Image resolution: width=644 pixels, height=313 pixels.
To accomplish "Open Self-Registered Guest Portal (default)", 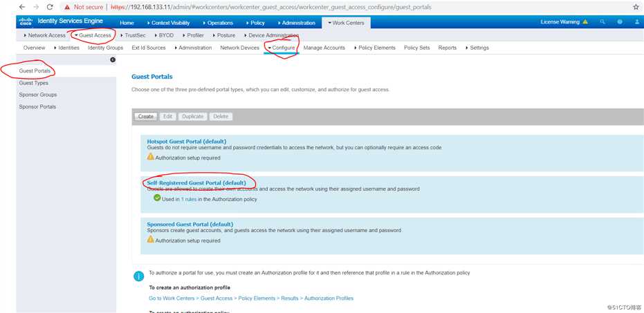I will [196, 182].
